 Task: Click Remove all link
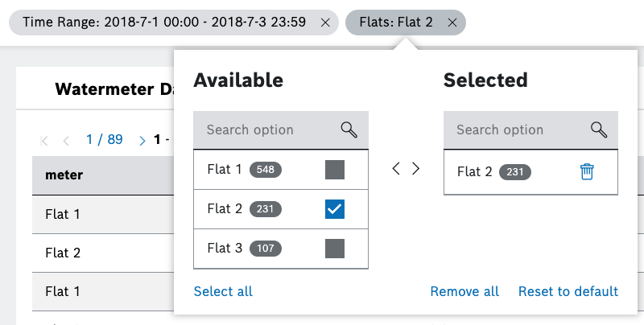464,291
